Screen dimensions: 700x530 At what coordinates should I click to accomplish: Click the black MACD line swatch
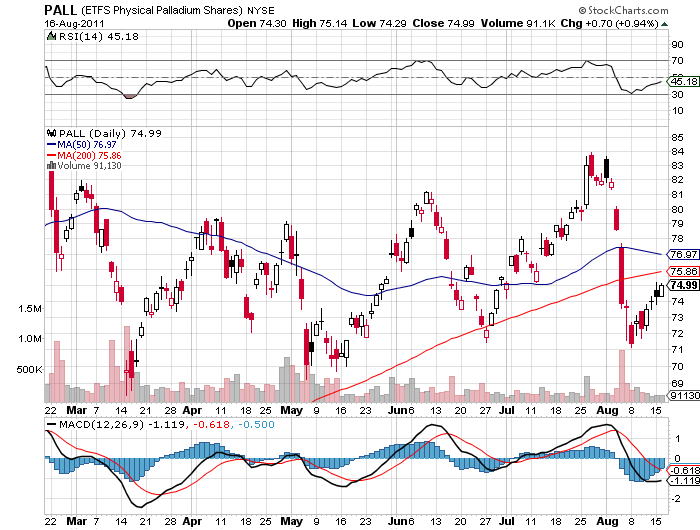point(52,425)
